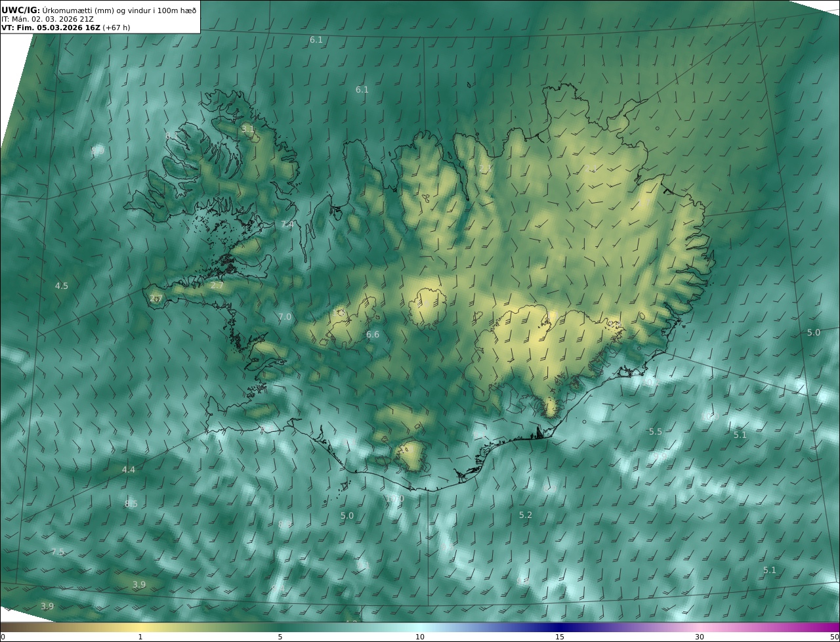
Task: Pick the pale yellow segment of the colorbar
Action: pos(141,627)
